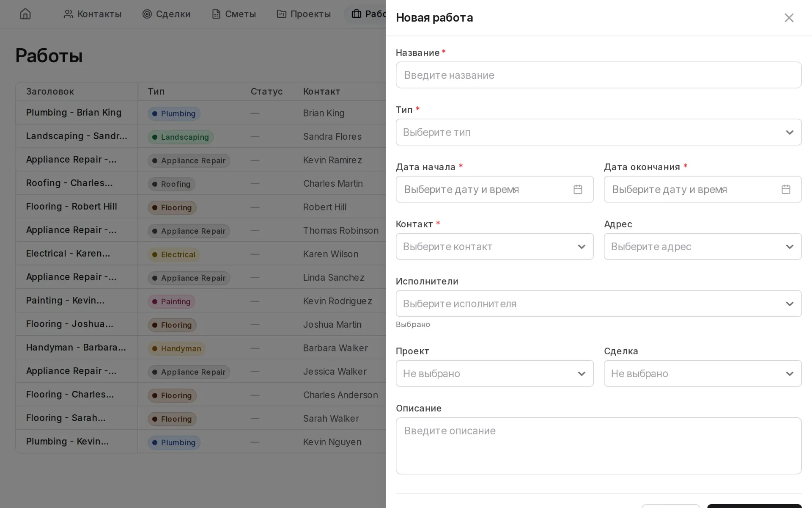The width and height of the screenshot is (812, 508).
Task: Click the Дата начала date field
Action: tap(494, 189)
